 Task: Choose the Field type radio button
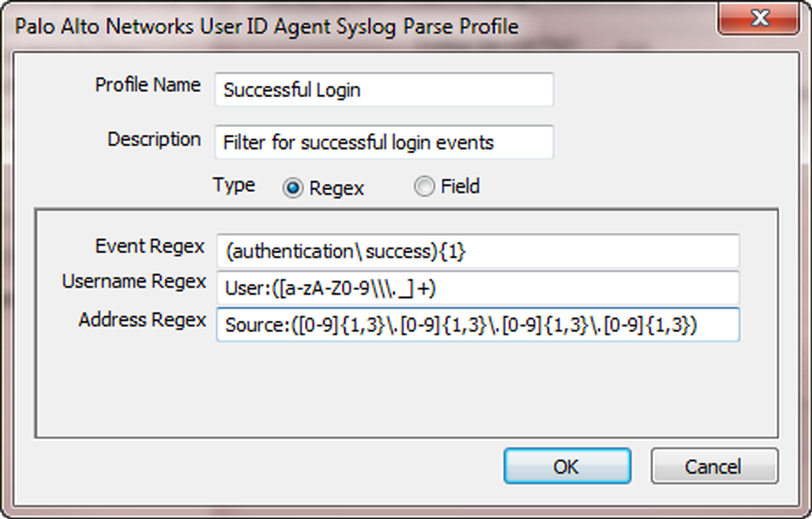[x=424, y=188]
